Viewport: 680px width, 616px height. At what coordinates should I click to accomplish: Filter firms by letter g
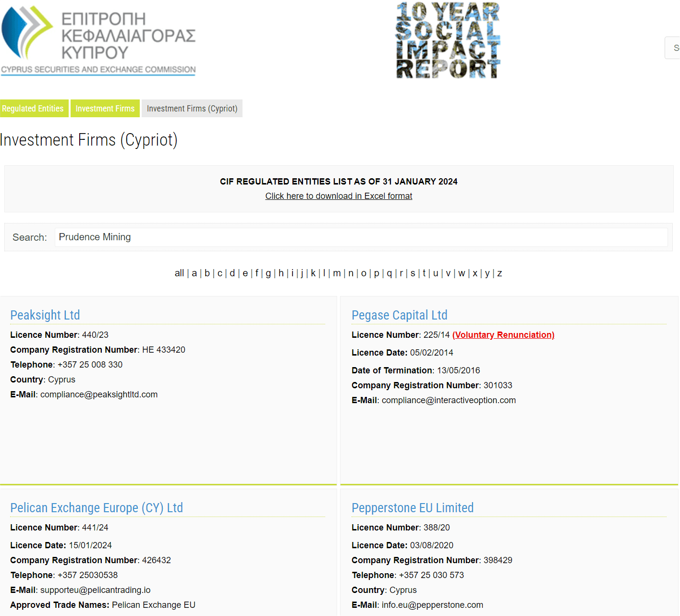[268, 273]
